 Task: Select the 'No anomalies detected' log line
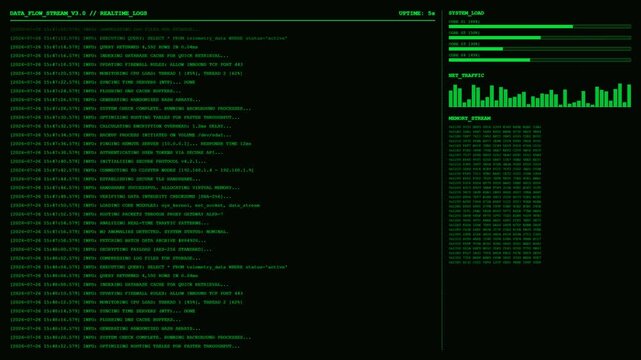pyautogui.click(x=119, y=232)
